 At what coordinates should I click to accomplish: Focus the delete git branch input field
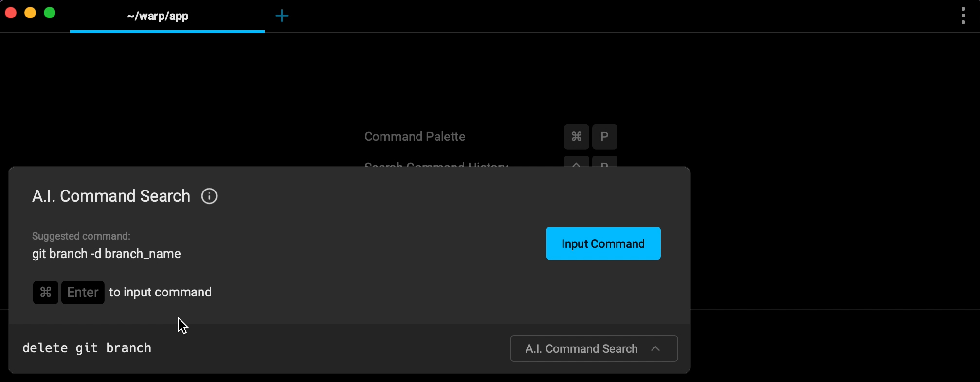87,348
